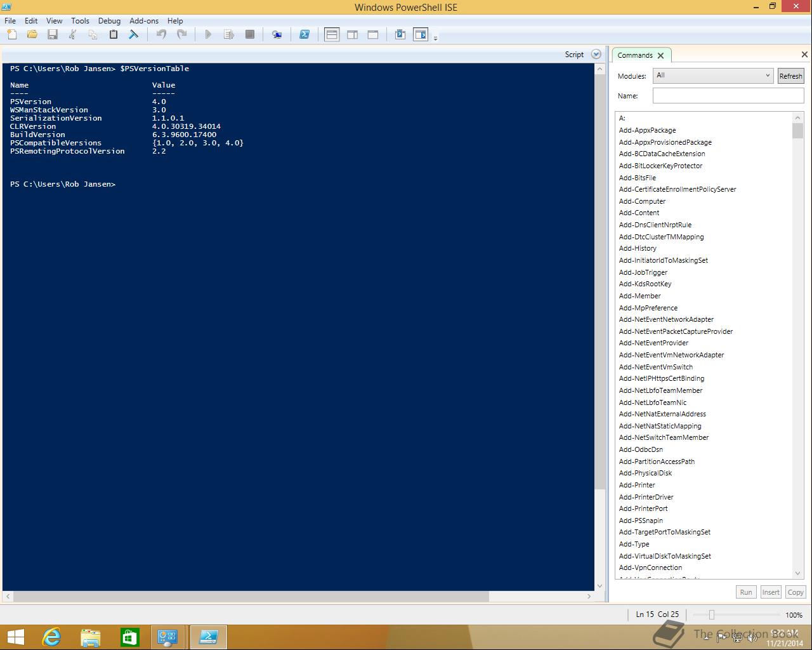The height and width of the screenshot is (650, 812).
Task: Select the Commands tab
Action: point(635,55)
